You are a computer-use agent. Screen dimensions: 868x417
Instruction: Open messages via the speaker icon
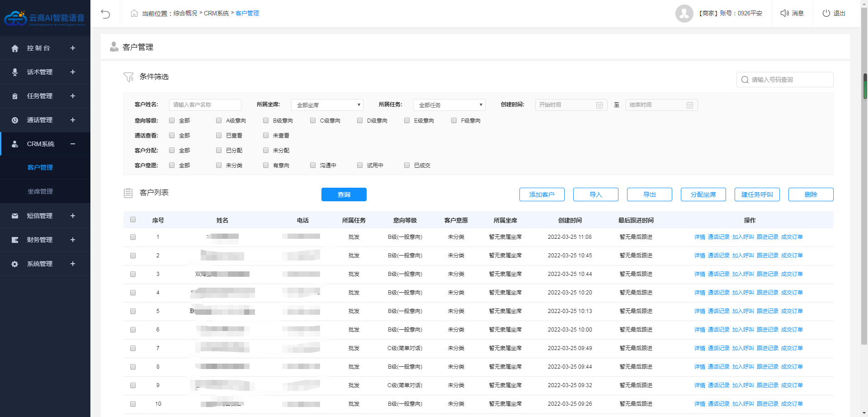pyautogui.click(x=784, y=13)
